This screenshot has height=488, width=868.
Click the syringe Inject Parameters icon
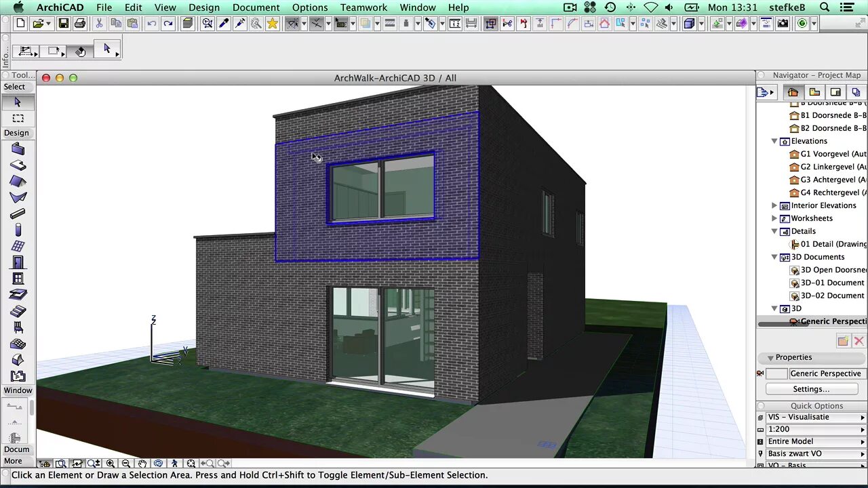240,24
